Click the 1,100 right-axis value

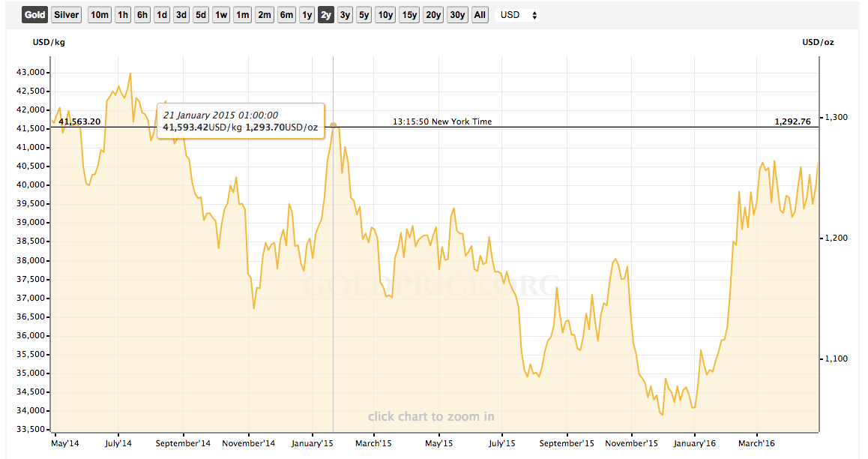point(837,358)
